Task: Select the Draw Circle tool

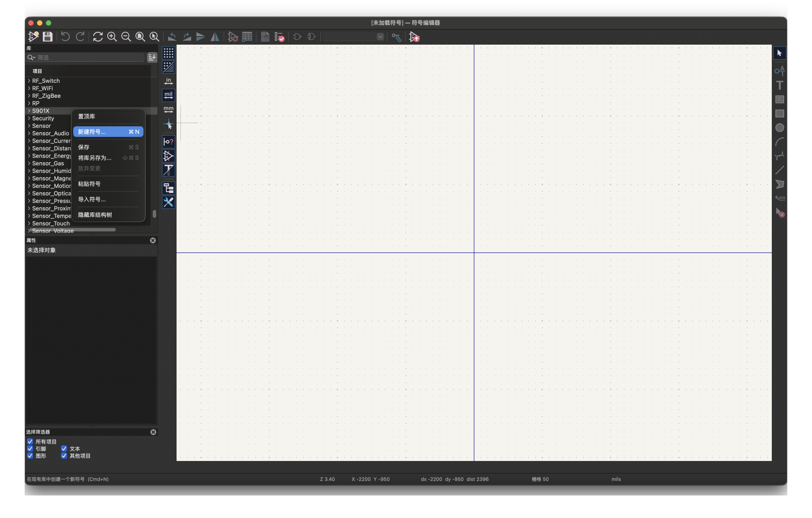Action: pos(779,128)
